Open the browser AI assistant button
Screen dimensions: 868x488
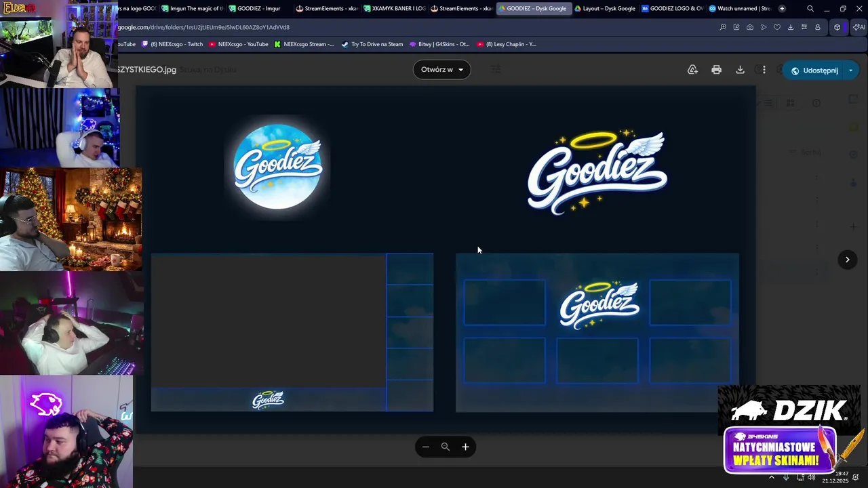(x=858, y=27)
